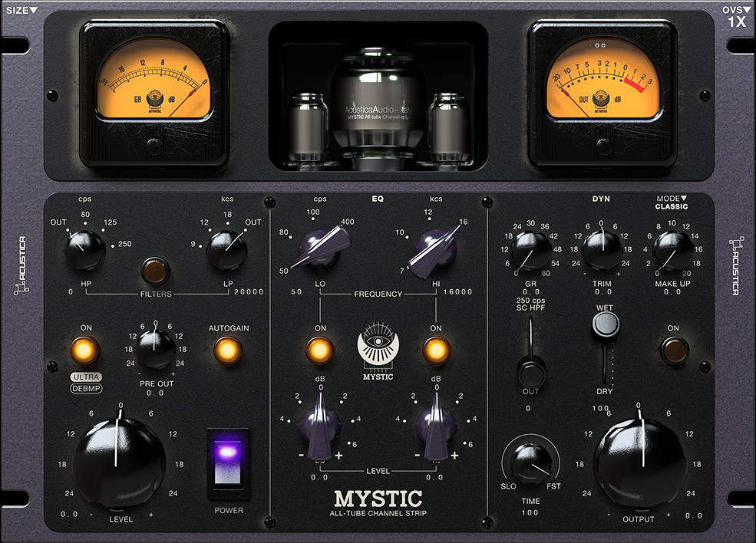Click the center vacuum tube display
This screenshot has height=543, width=756.
coord(378,97)
